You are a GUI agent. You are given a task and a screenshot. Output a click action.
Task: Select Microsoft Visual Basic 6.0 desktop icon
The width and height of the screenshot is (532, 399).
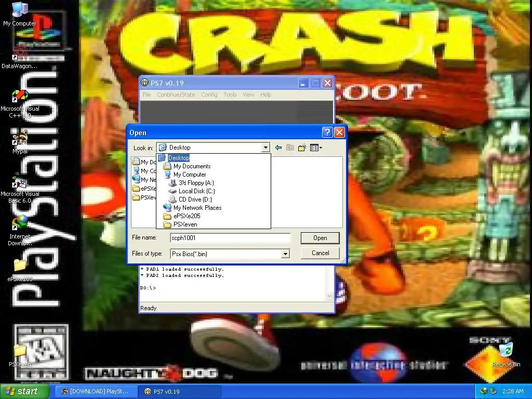pos(20,189)
